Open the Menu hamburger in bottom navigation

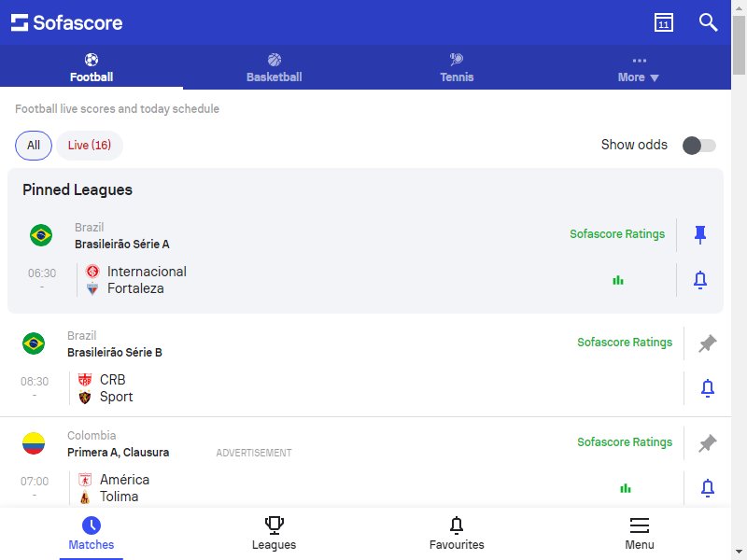pos(640,533)
